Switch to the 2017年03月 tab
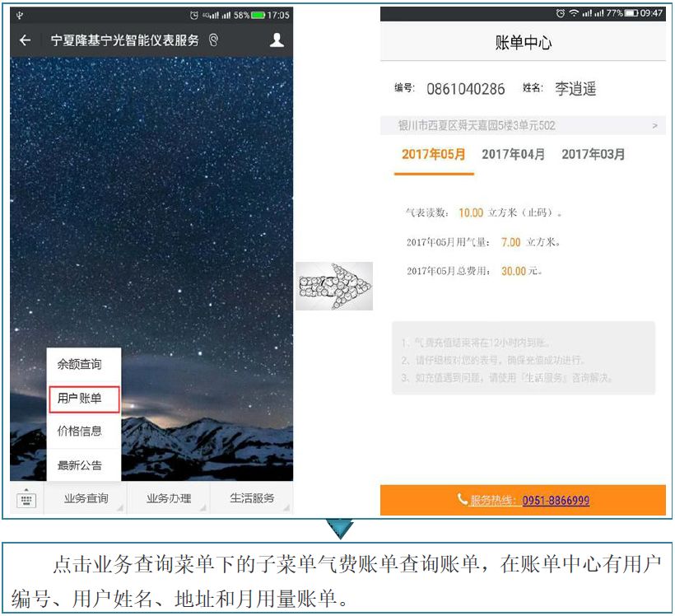The width and height of the screenshot is (675, 616). (593, 154)
